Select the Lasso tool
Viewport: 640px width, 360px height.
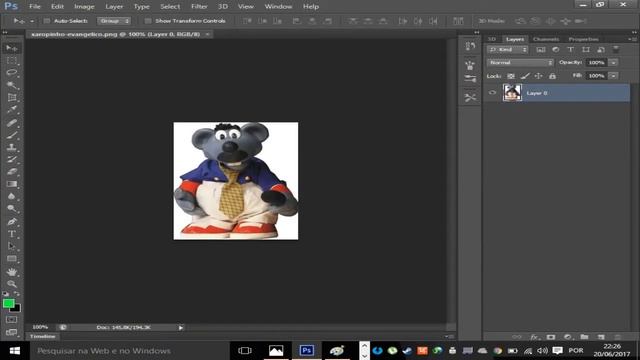coord(12,73)
